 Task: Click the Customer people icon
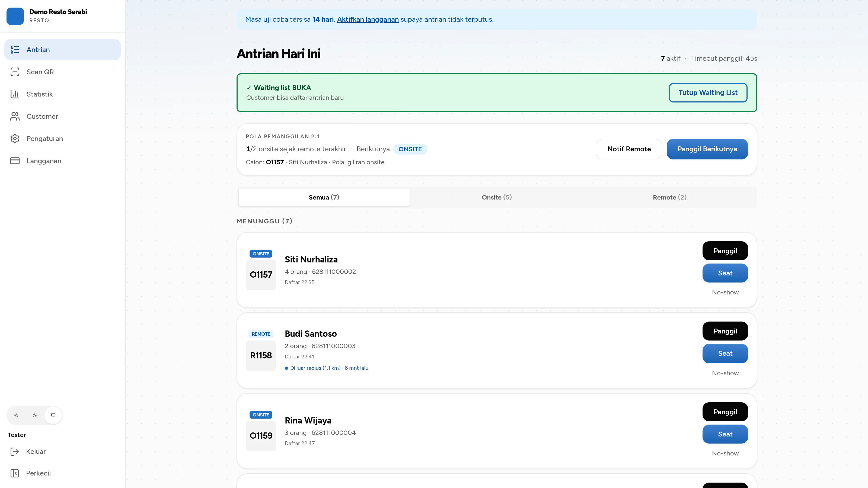15,116
